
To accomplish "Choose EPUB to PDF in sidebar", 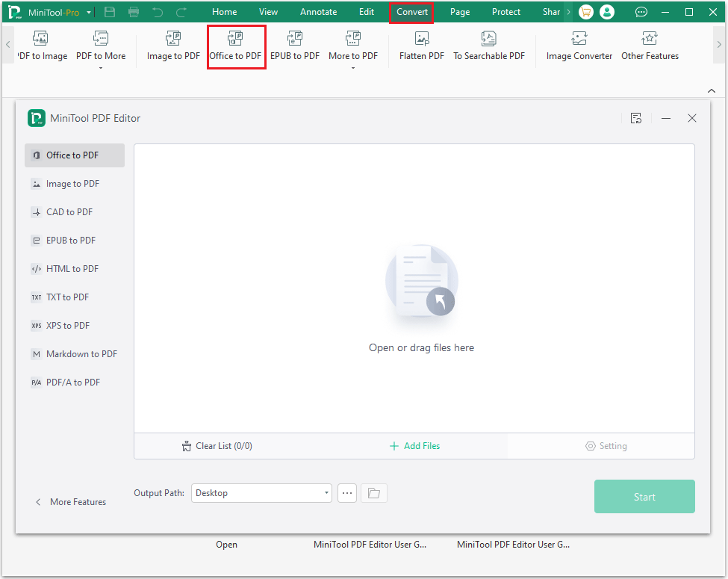I will point(74,241).
